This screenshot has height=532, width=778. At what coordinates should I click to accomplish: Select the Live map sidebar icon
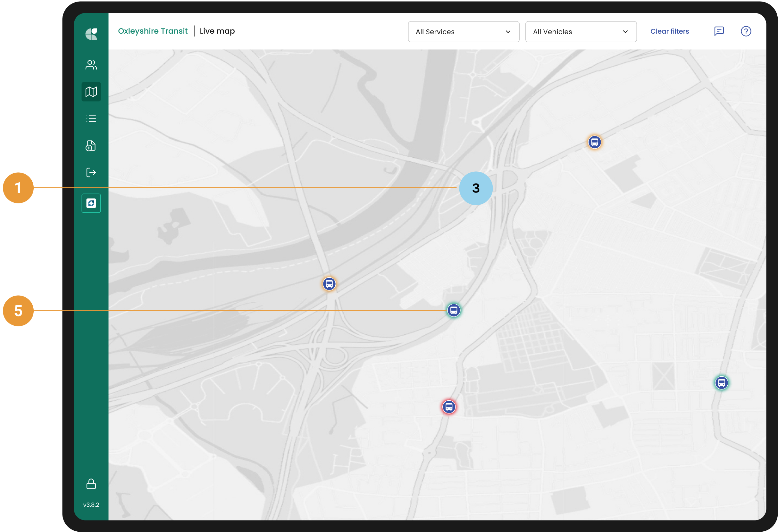[x=91, y=92]
